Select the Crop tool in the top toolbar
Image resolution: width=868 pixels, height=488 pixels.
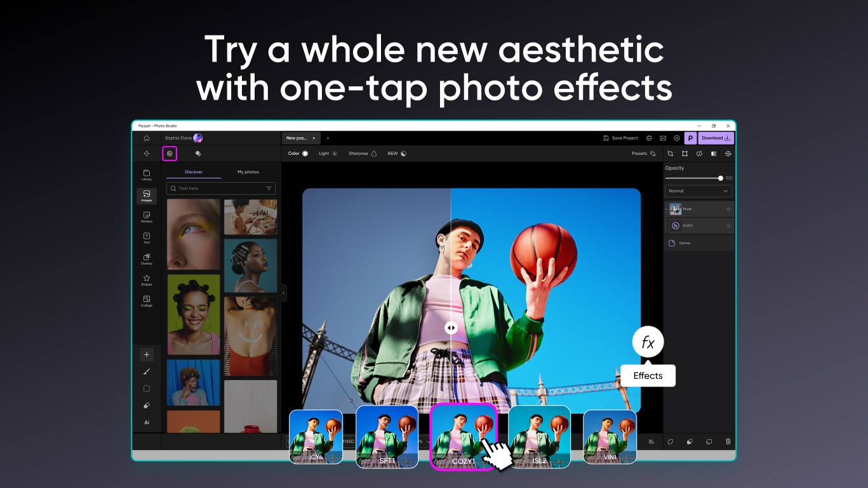671,153
